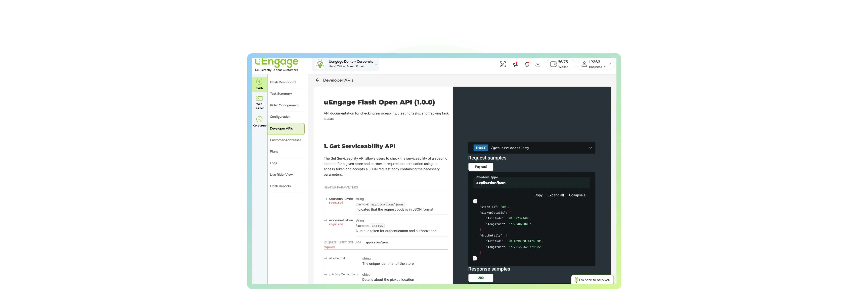868x289 pixels.
Task: Click the back arrow beside Developer APIs
Action: [x=317, y=80]
